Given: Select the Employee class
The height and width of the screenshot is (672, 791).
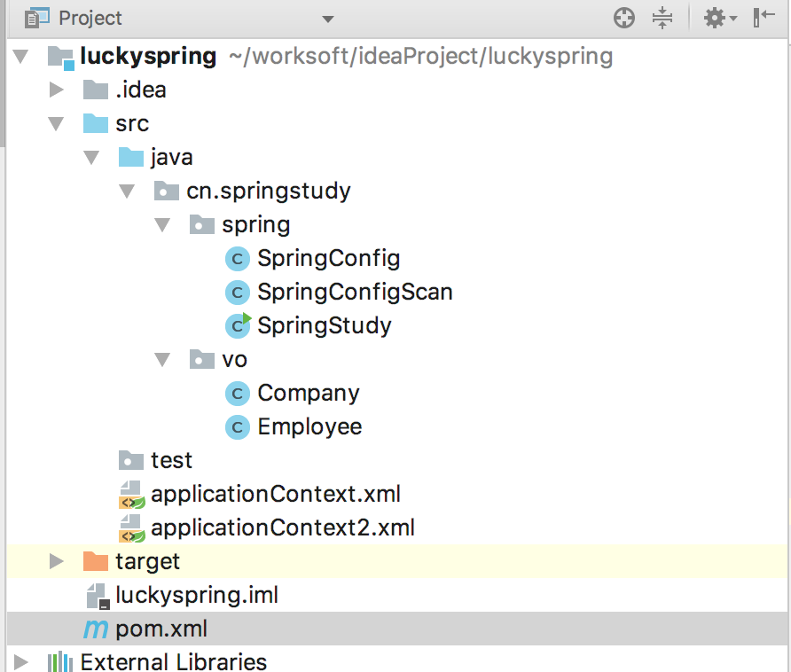Looking at the screenshot, I should coord(309,426).
